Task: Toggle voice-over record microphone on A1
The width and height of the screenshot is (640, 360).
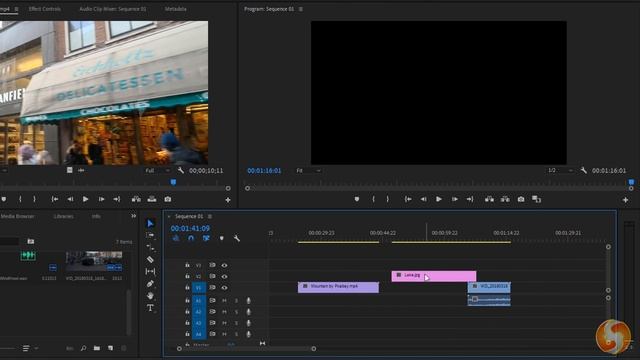Action: coord(248,300)
